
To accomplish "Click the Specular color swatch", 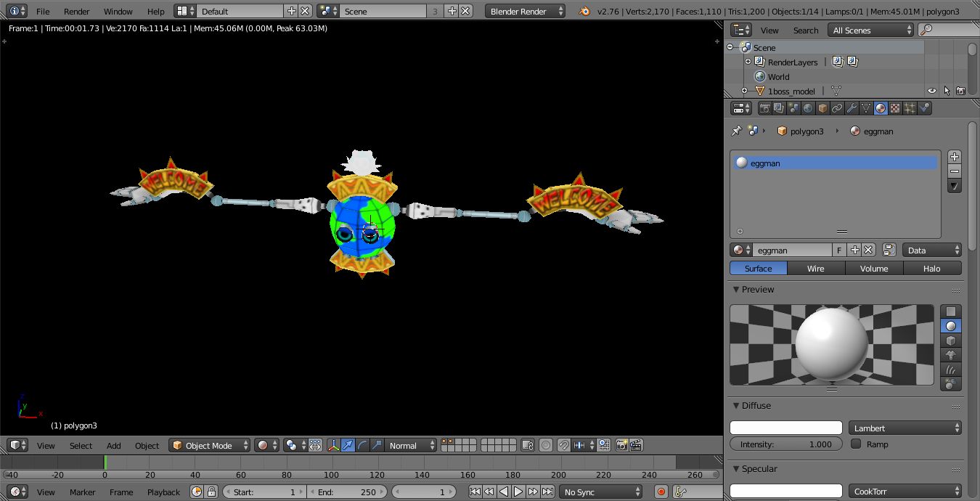I will point(786,491).
